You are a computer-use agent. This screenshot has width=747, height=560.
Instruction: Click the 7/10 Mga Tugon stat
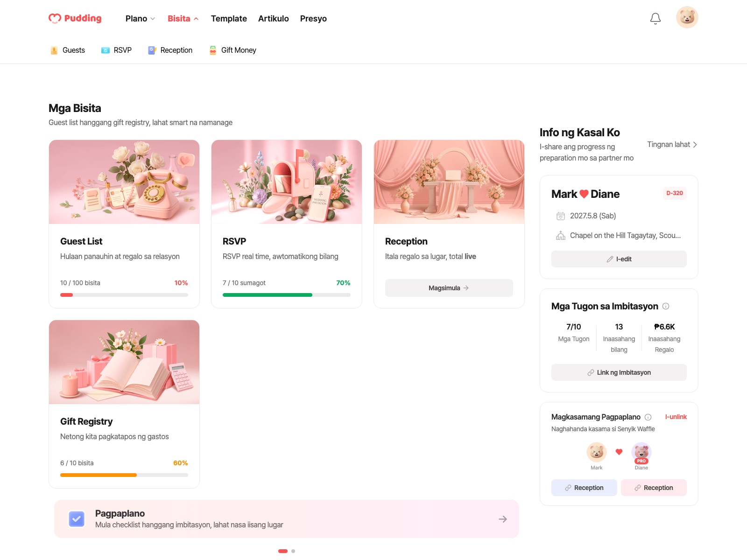[x=574, y=333]
